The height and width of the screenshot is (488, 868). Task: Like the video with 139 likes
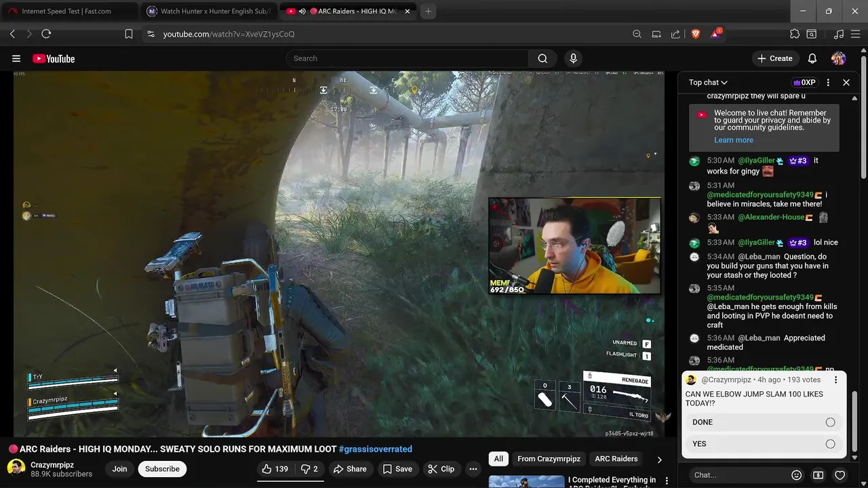[x=275, y=469]
